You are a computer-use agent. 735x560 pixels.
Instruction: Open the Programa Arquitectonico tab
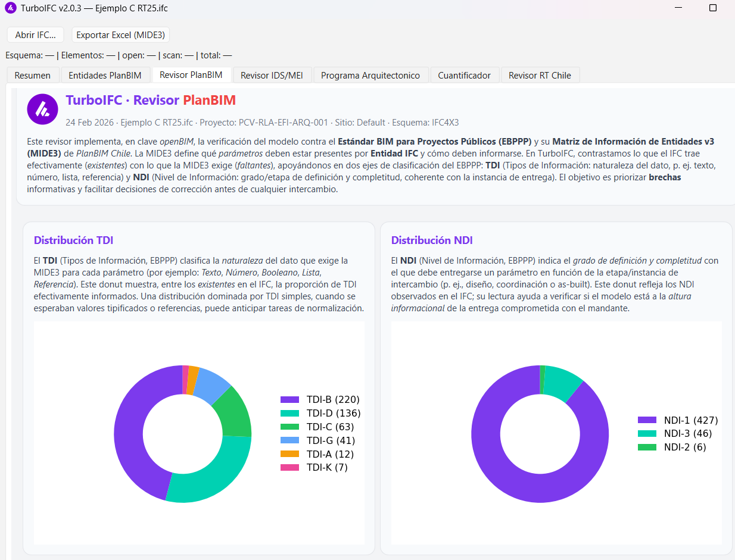(x=370, y=75)
